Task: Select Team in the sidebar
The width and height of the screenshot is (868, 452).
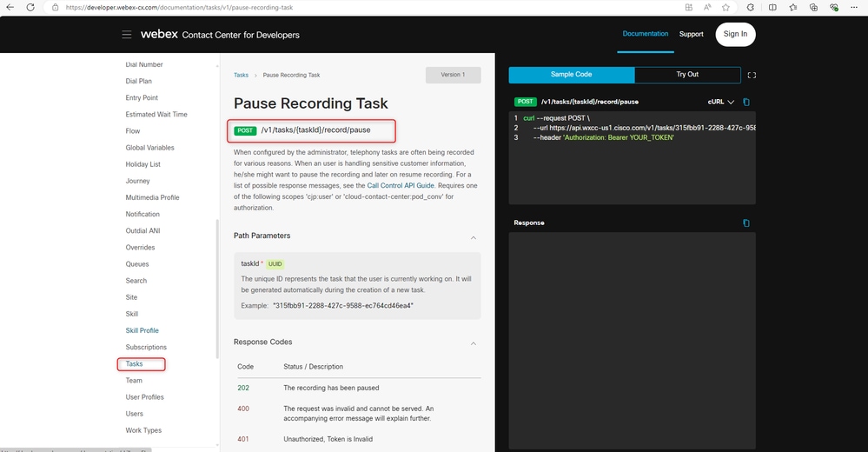Action: (134, 380)
